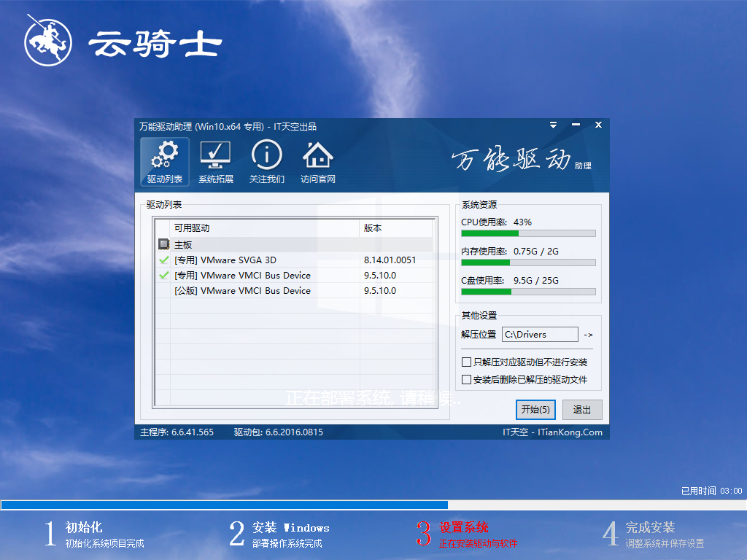Click the 主板 device icon in the driver list
Screen dimensions: 747x560
click(x=164, y=244)
